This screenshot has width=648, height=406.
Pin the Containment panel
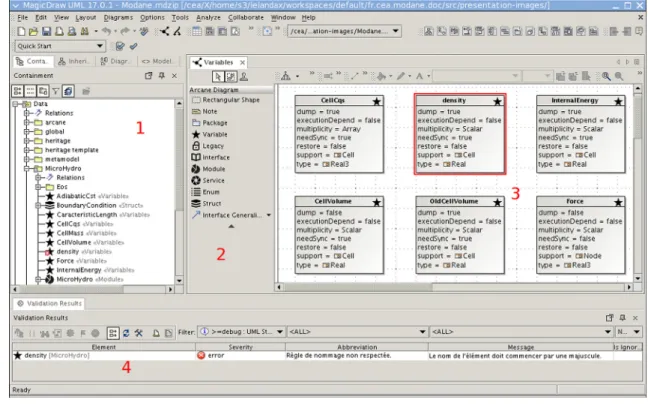pos(162,76)
